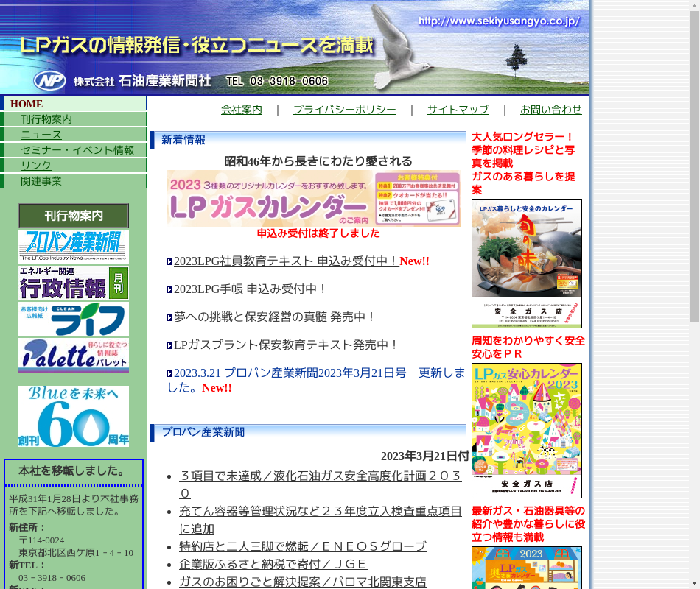
Task: Click the red text 周知をわかりやすく安全安心をＰＲ
Action: click(x=528, y=348)
